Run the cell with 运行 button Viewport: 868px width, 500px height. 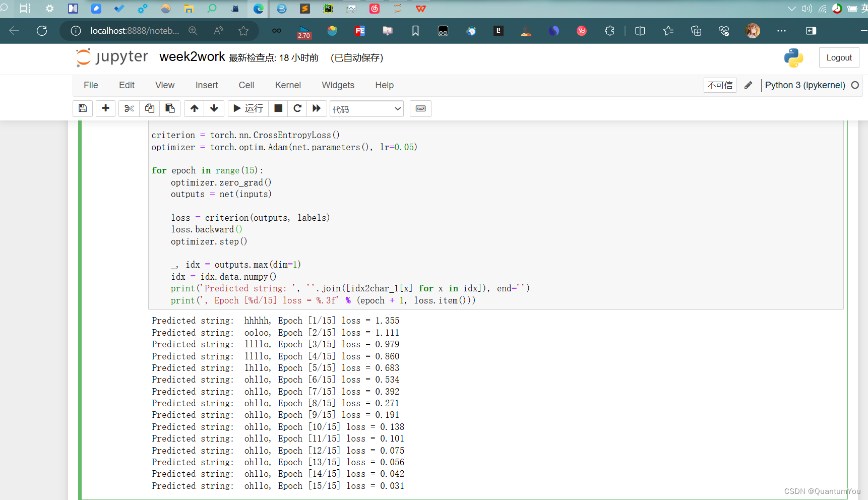point(248,108)
